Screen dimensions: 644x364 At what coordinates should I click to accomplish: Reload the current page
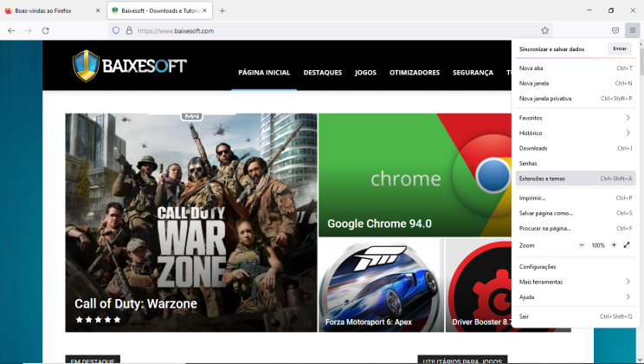pos(46,30)
